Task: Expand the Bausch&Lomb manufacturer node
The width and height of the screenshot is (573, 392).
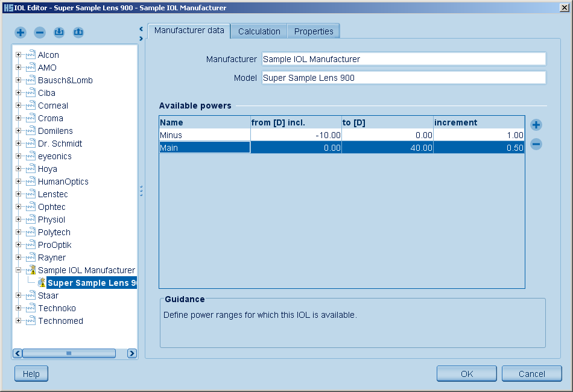Action: click(x=18, y=80)
